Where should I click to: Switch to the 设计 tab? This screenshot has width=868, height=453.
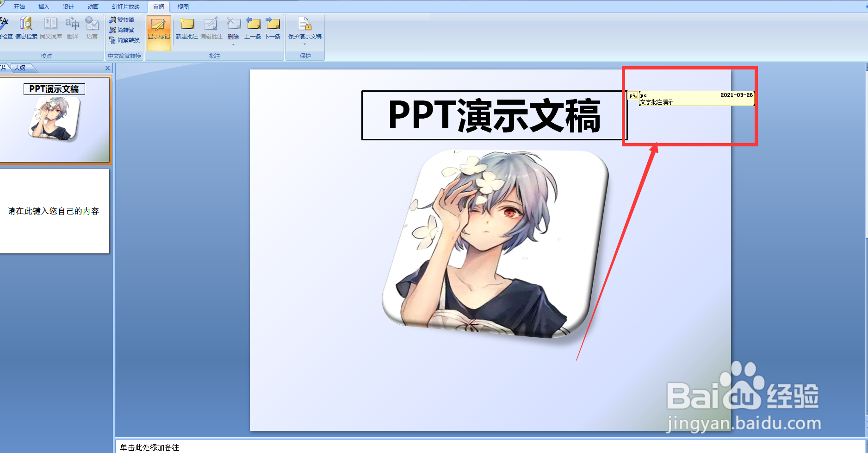coord(68,7)
